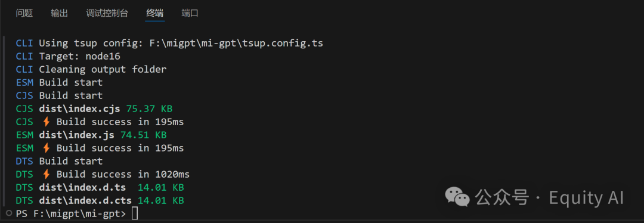The width and height of the screenshot is (644, 223).
Task: Click the lightning icon on DTS build success line
Action: [46, 175]
